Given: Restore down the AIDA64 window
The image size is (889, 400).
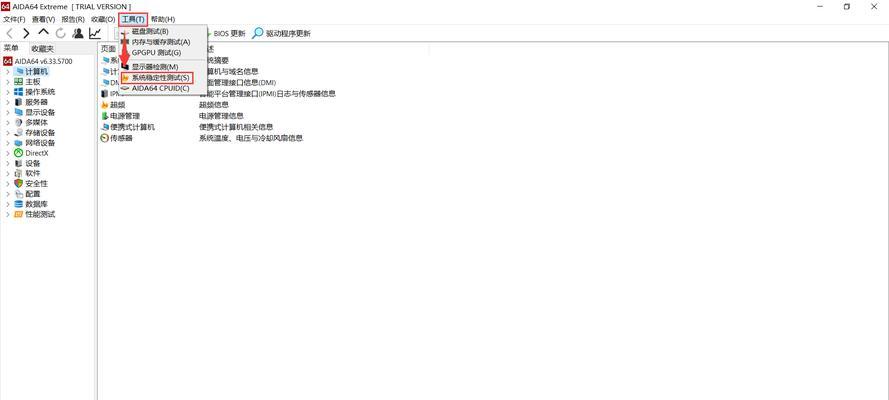Looking at the screenshot, I should (x=846, y=6).
